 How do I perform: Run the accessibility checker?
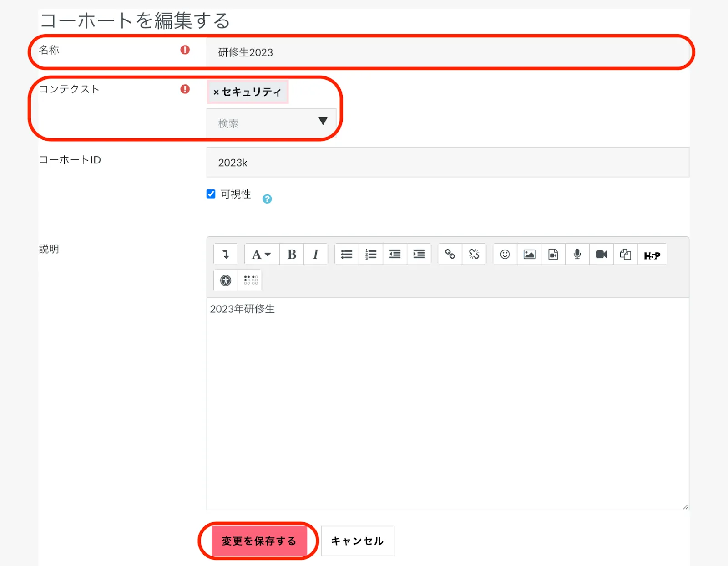tap(226, 280)
